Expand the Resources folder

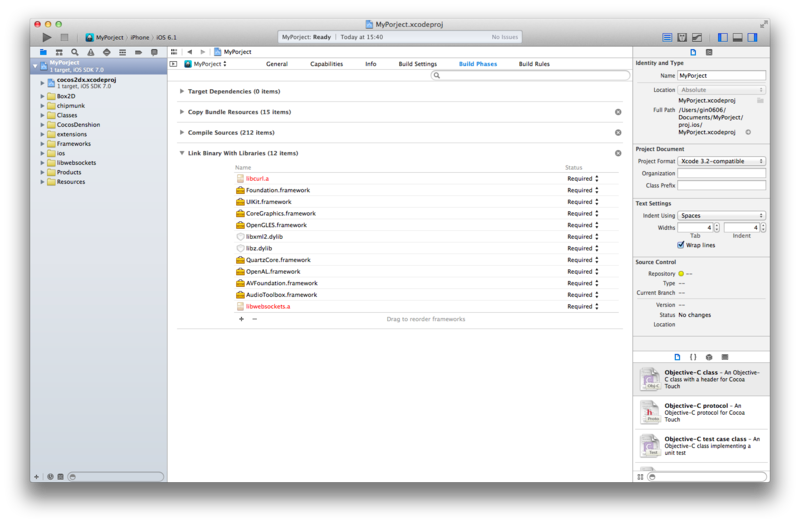tap(42, 182)
